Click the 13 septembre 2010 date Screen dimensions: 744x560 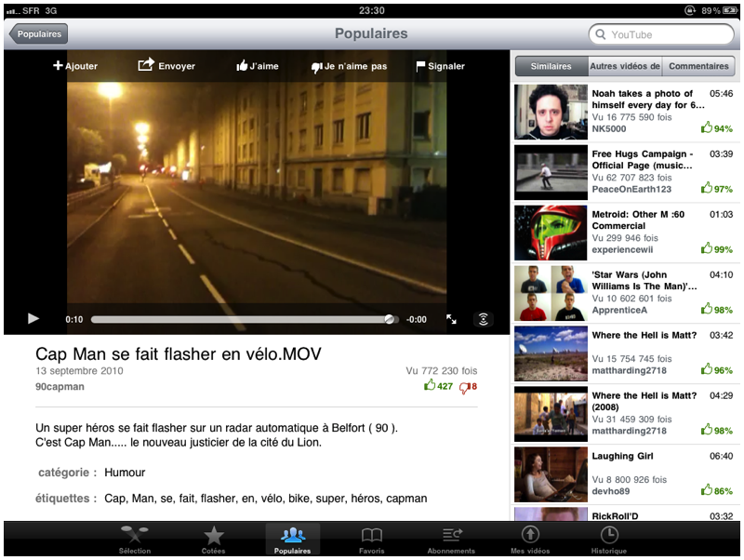79,371
